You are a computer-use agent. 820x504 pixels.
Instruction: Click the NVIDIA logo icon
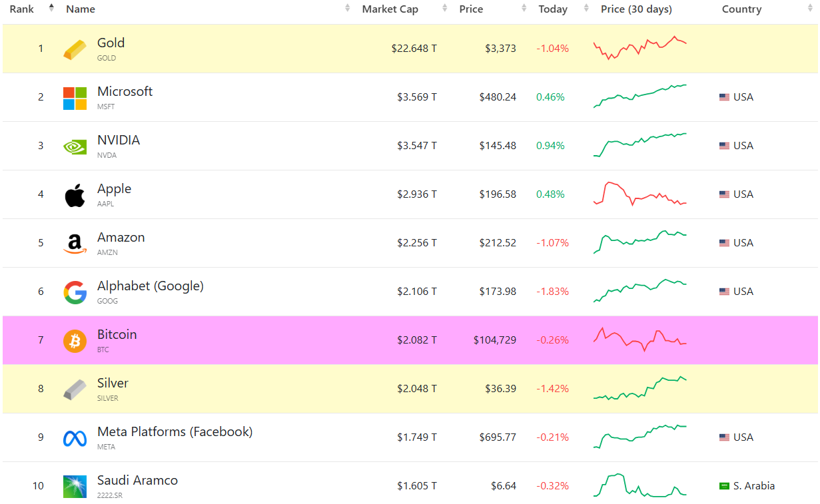point(75,146)
